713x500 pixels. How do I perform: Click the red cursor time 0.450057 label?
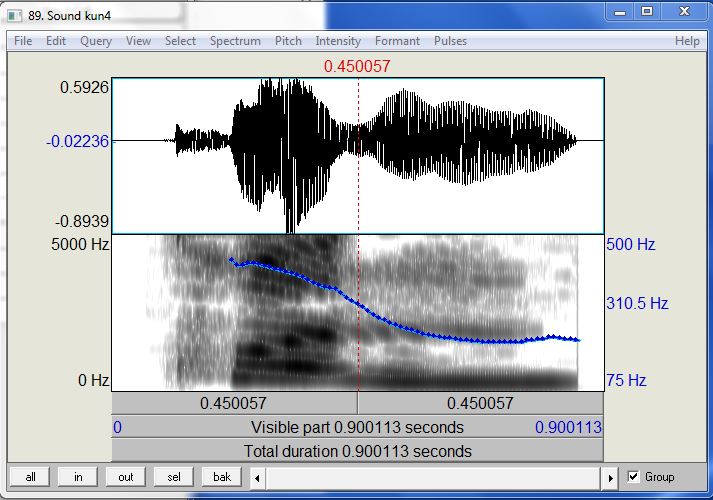(357, 66)
